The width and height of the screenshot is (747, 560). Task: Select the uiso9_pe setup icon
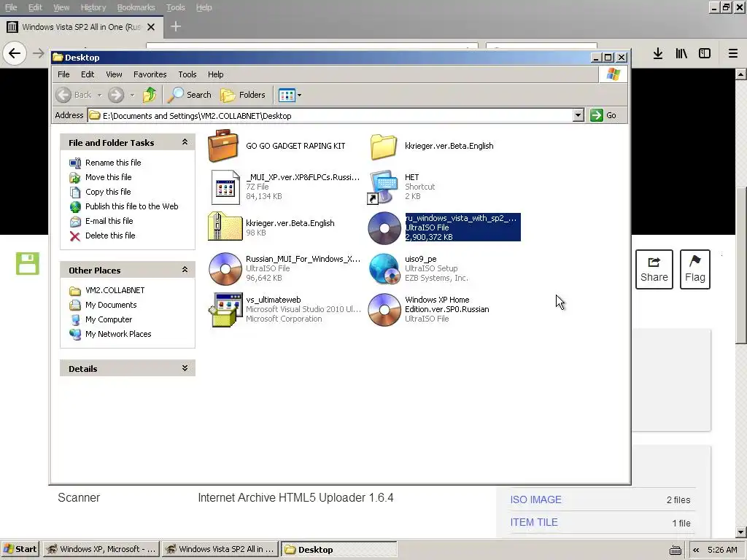(x=384, y=268)
